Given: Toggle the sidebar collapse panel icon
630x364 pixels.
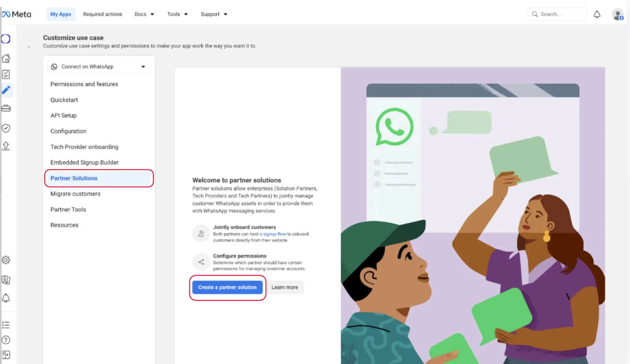Looking at the screenshot, I should point(6,355).
